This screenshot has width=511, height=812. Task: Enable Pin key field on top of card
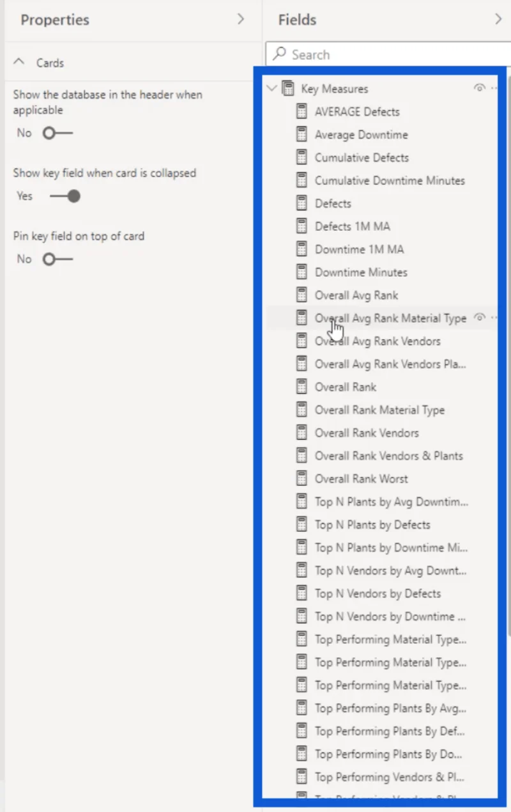[57, 259]
